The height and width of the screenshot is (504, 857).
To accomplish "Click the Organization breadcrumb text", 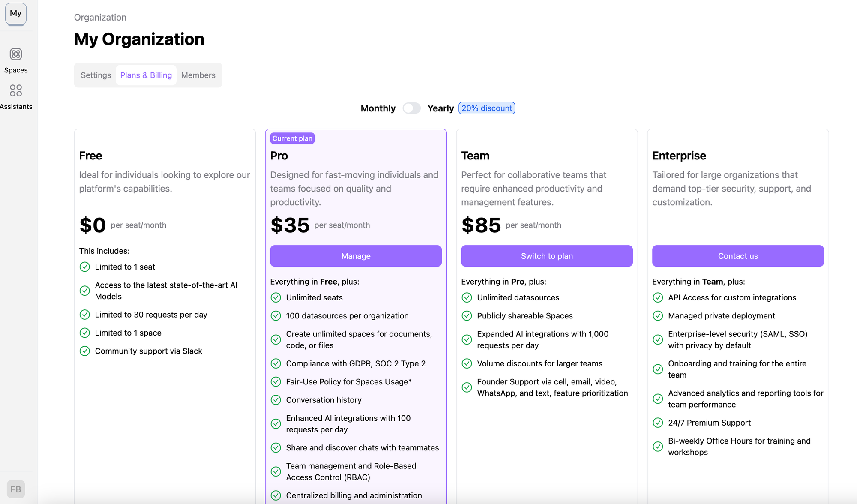I will [x=100, y=18].
